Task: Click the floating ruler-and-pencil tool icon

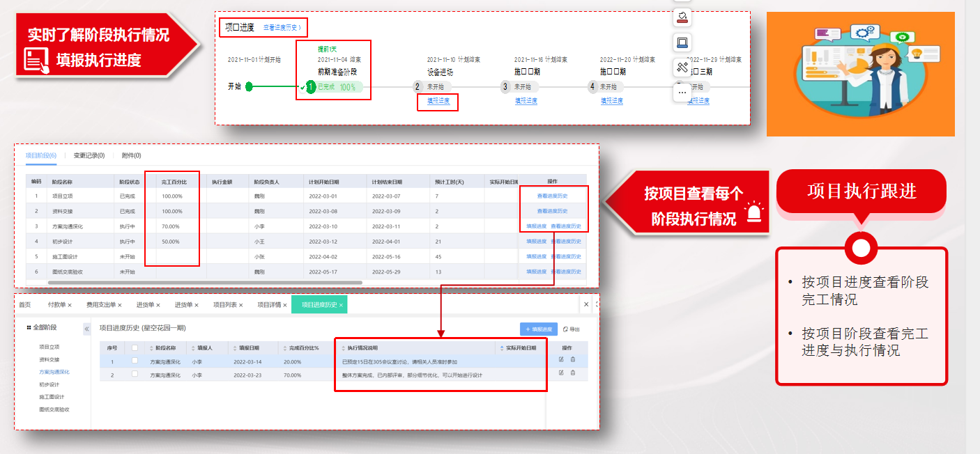Action: tap(682, 68)
